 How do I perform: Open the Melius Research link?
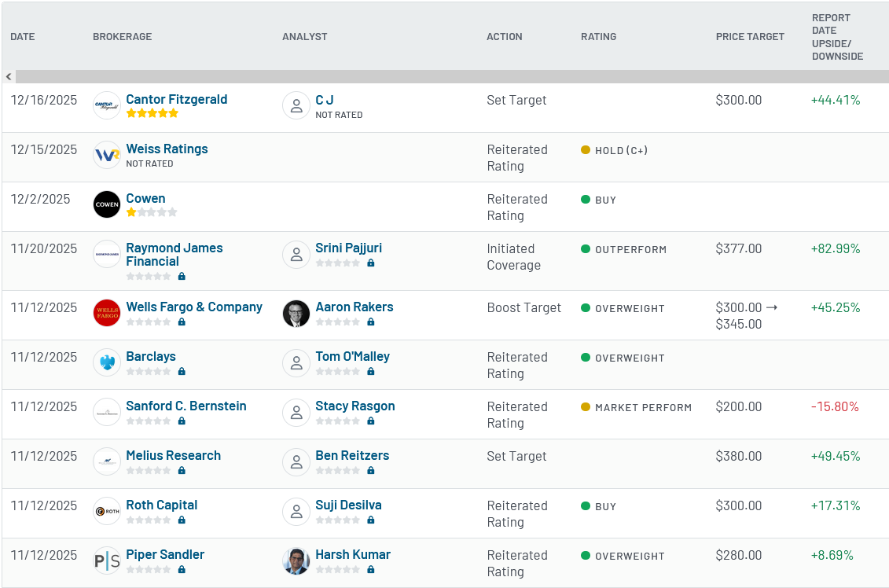pos(174,455)
